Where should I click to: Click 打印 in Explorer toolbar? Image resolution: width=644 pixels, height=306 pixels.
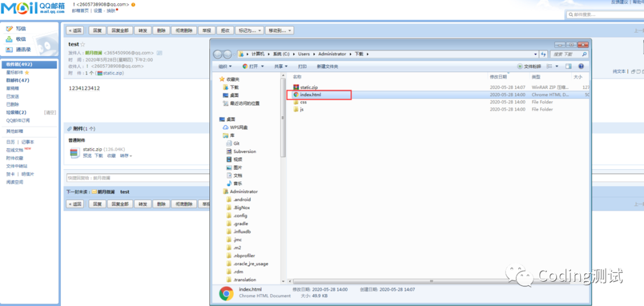(302, 67)
